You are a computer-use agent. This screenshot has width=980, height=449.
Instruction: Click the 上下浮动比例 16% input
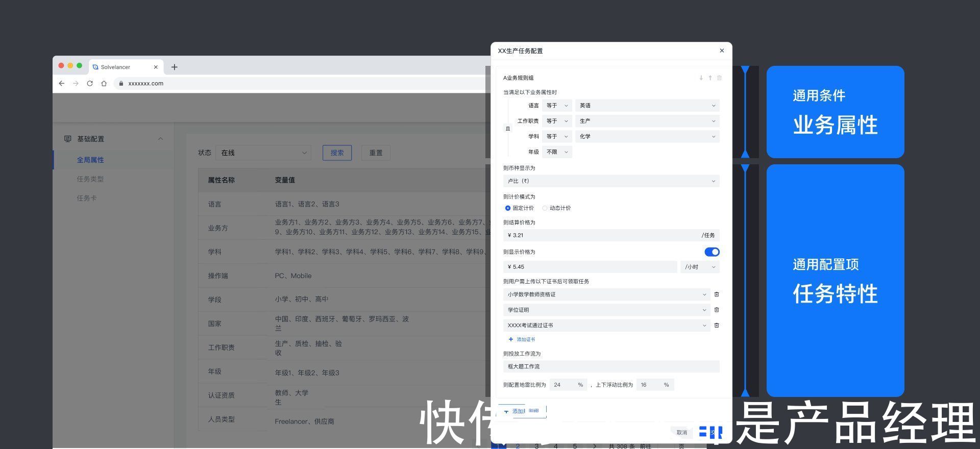[x=655, y=385]
